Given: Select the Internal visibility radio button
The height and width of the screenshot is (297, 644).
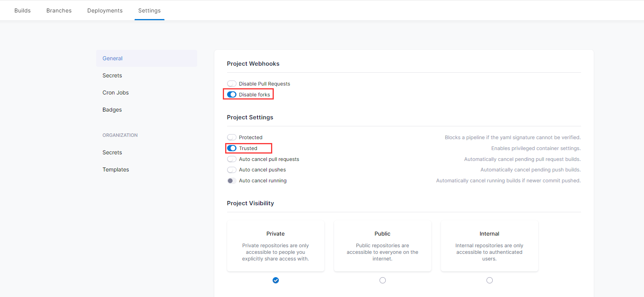Looking at the screenshot, I should [x=490, y=280].
